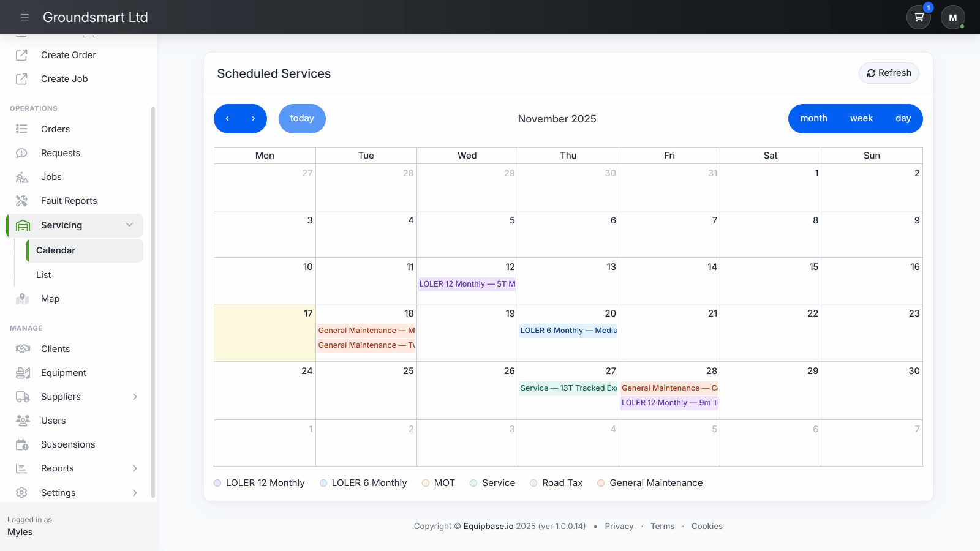This screenshot has height=551, width=980.
Task: Expand the Settings submenu
Action: pyautogui.click(x=135, y=492)
